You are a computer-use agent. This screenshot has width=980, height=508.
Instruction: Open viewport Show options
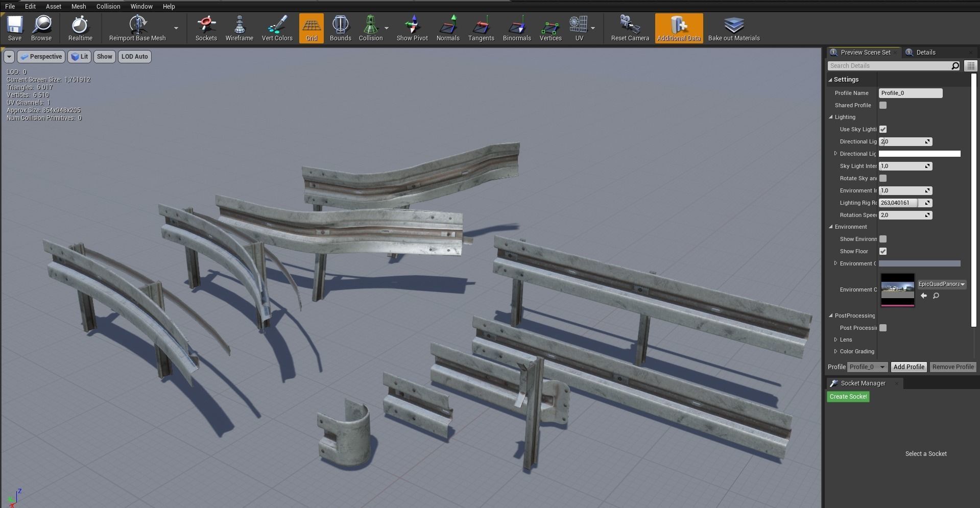(x=105, y=57)
